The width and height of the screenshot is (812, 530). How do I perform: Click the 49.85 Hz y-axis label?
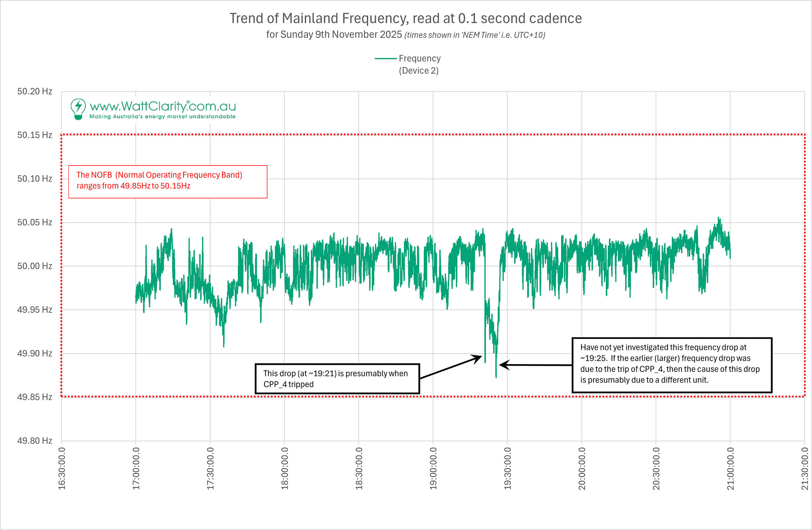35,397
